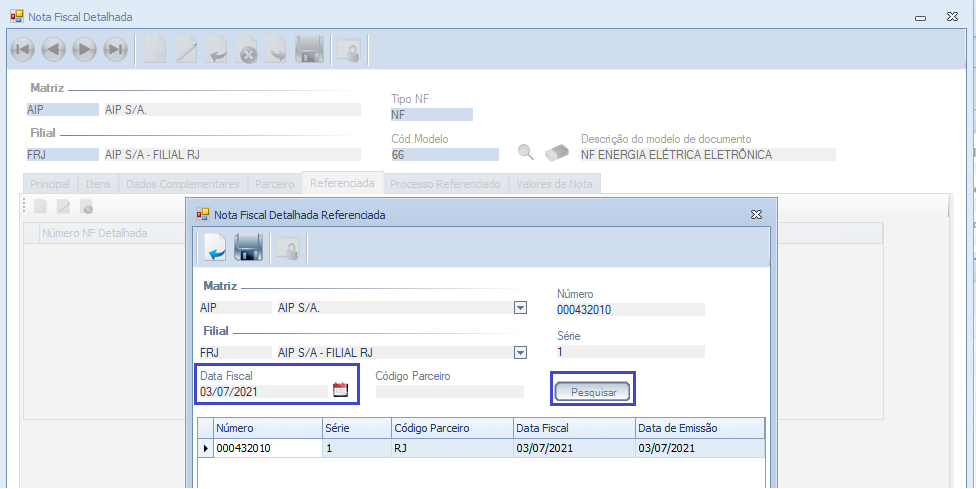The width and height of the screenshot is (976, 489).
Task: Click the undo arrow icon in the dialog toolbar
Action: (x=215, y=247)
